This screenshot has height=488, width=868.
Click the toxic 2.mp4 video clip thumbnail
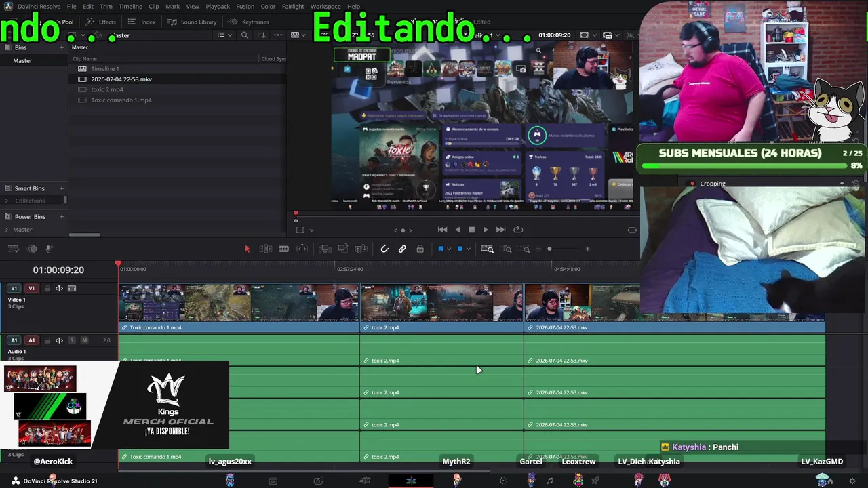click(x=441, y=303)
